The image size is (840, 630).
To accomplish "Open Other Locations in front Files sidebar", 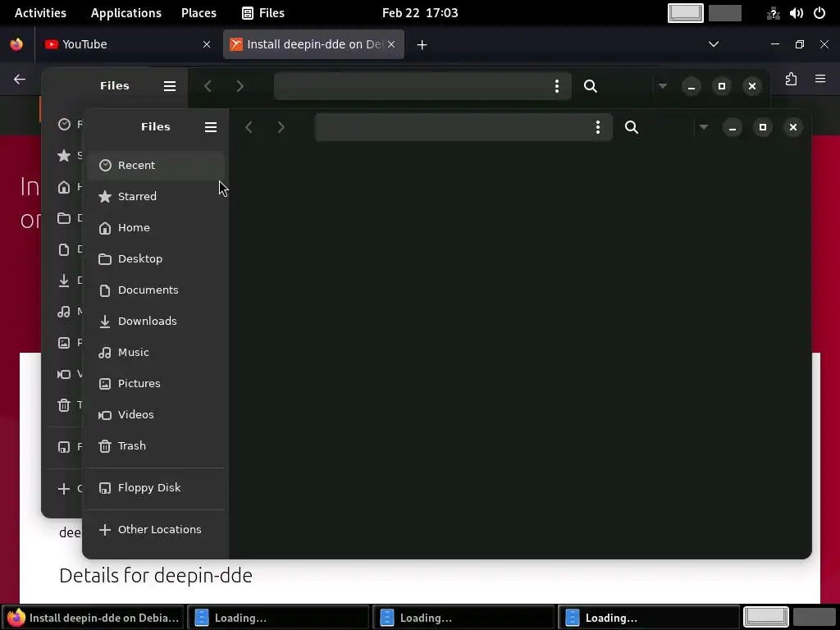I will pyautogui.click(x=155, y=529).
